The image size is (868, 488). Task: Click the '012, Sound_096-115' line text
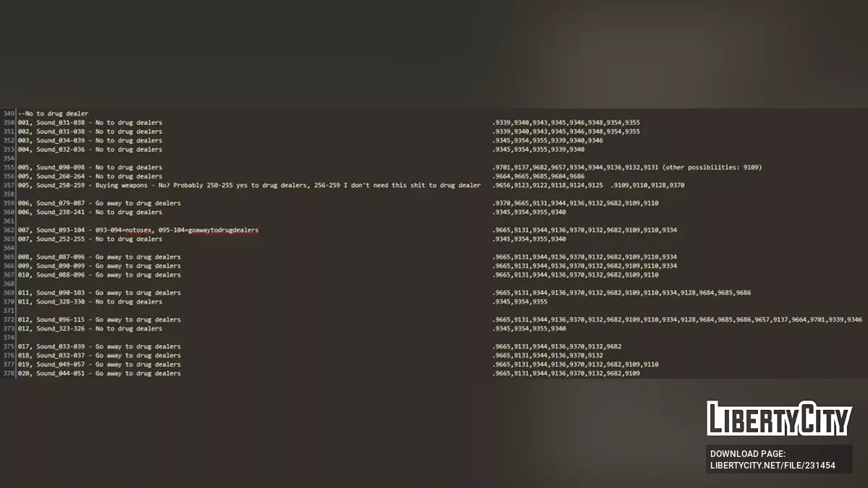tap(99, 320)
